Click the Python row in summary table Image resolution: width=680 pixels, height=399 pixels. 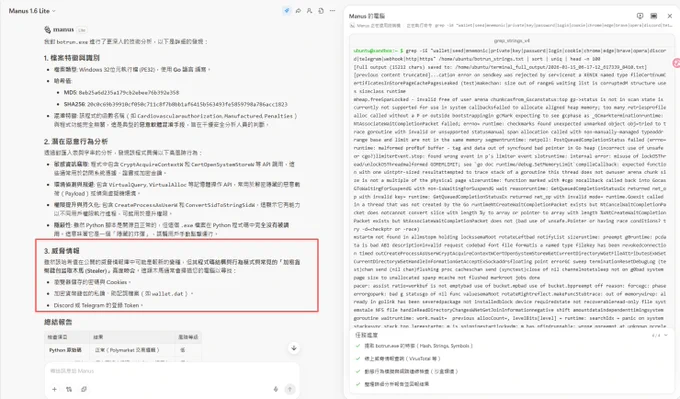123,350
